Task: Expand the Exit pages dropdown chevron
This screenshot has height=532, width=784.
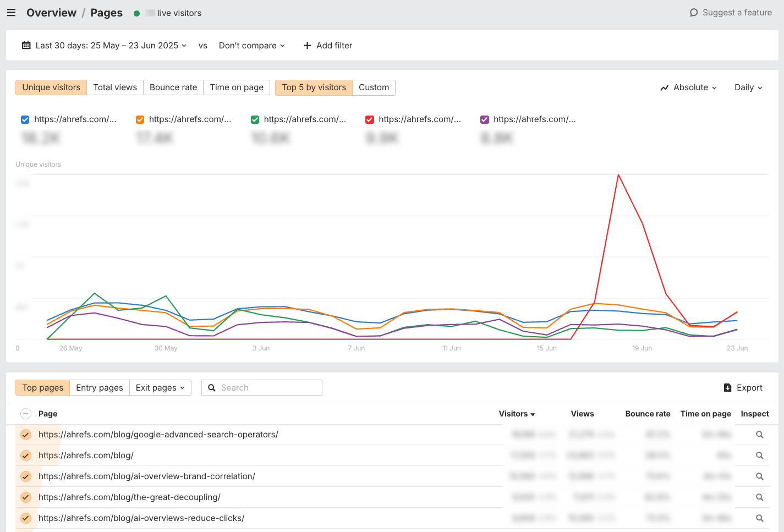Action: click(x=183, y=387)
